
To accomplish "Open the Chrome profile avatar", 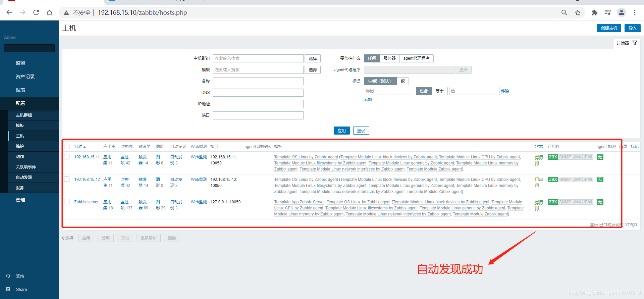I will click(622, 12).
